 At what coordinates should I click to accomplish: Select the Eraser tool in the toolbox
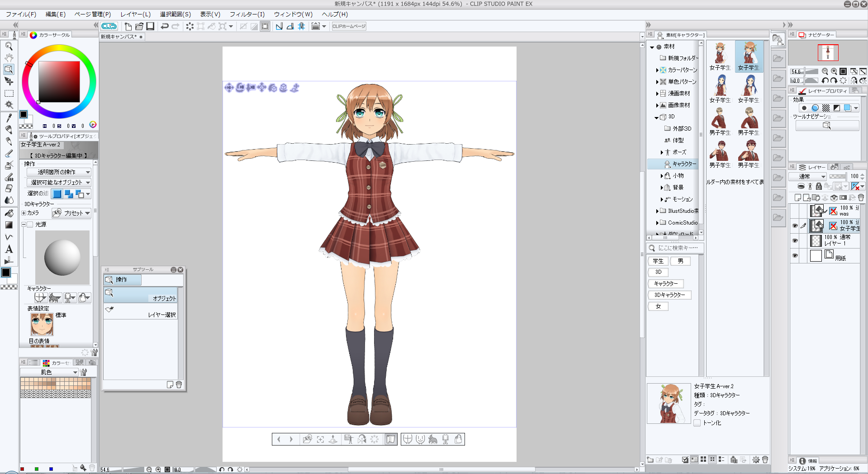[9, 188]
